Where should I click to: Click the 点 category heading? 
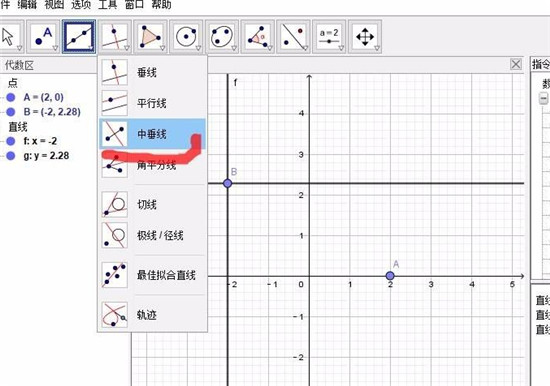coord(13,83)
